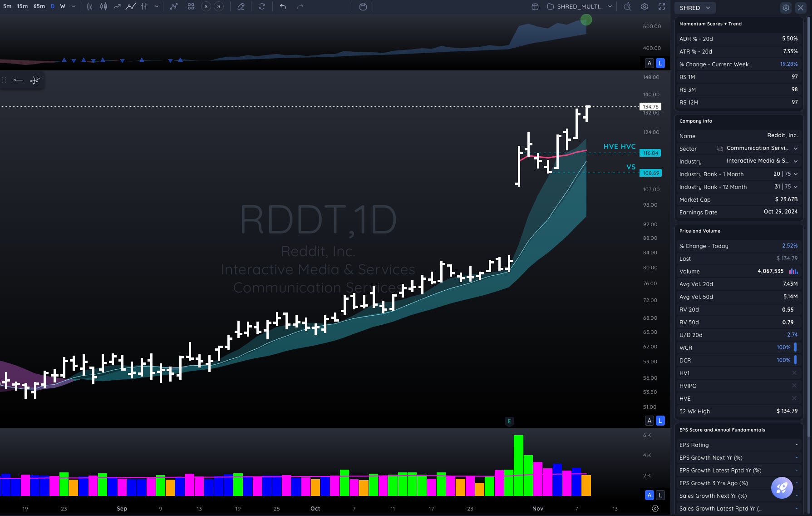Click the Earnings Date Oct 29, 2024 value
The width and height of the screenshot is (812, 516).
(x=781, y=212)
